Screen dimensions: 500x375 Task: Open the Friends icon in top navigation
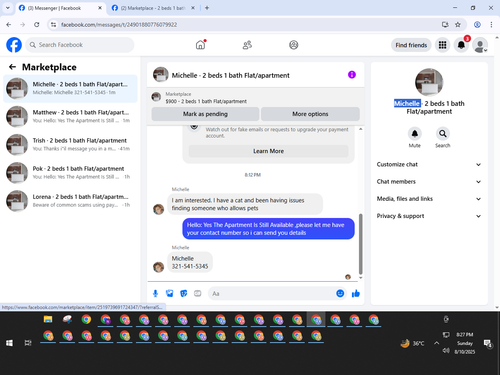tap(247, 45)
